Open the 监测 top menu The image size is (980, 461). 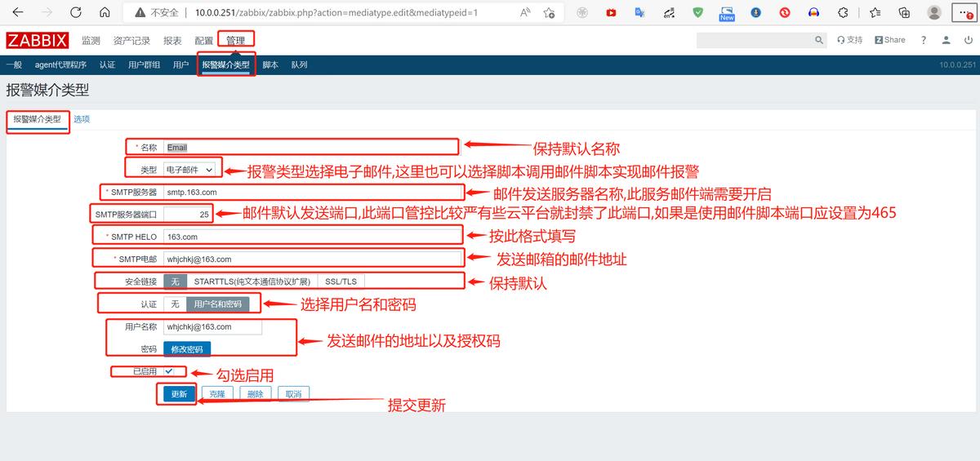91,41
